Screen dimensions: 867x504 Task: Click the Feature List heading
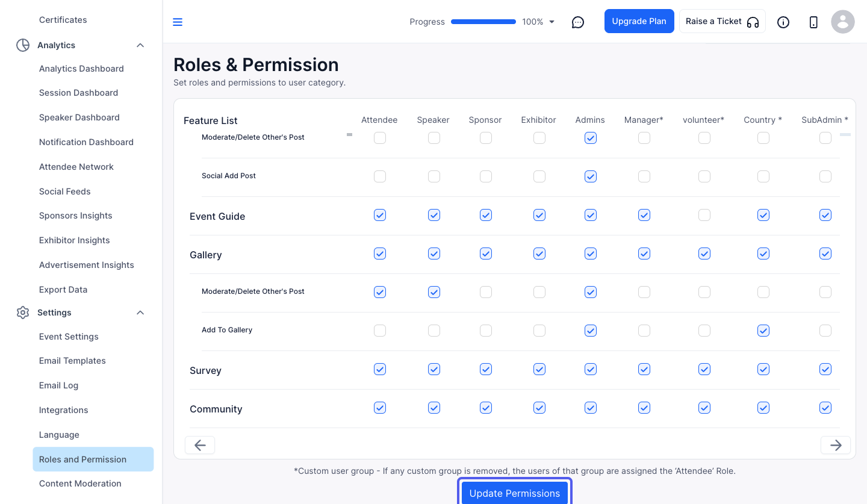(211, 120)
